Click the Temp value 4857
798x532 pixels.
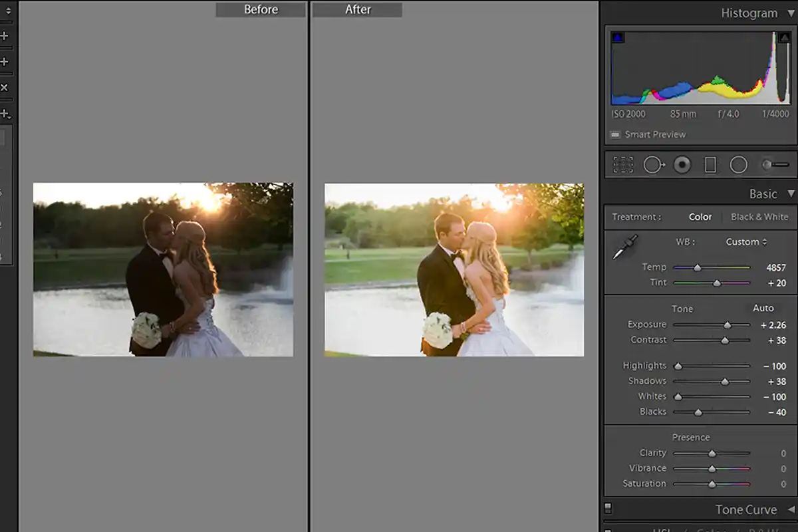[776, 267]
